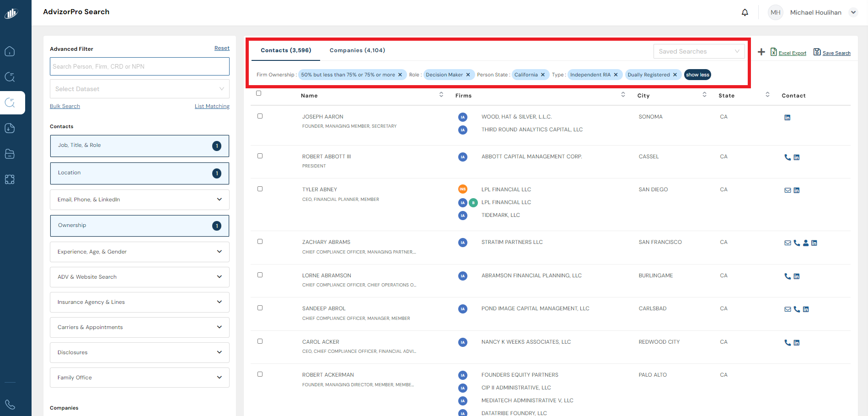Check the box for Joseph Aaron

click(x=260, y=116)
